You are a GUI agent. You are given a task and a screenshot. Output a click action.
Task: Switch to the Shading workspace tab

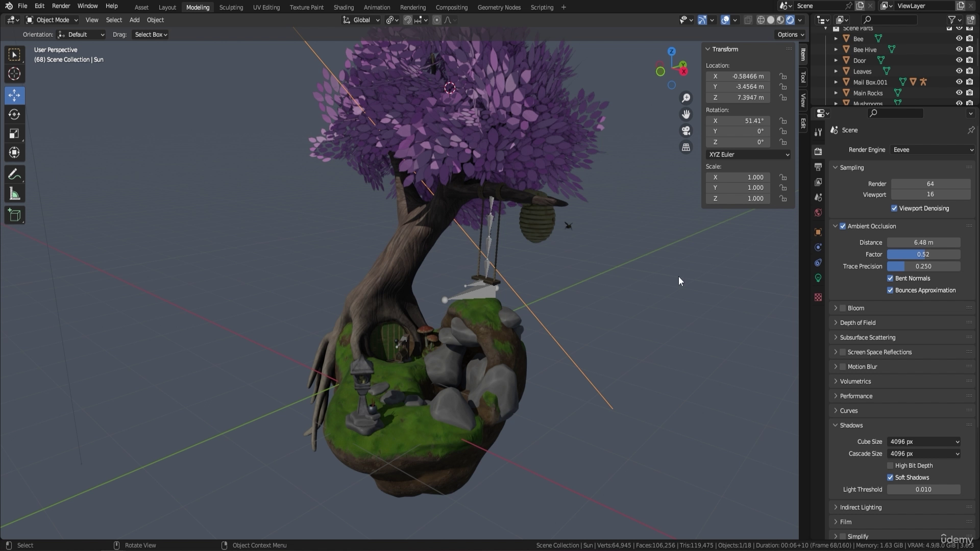tap(344, 7)
